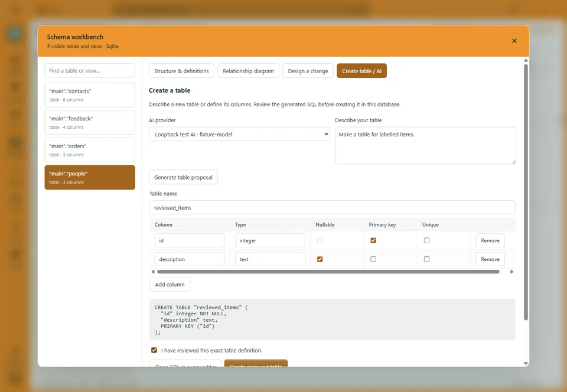Click Generate table proposal button
Image resolution: width=567 pixels, height=392 pixels.
click(x=183, y=177)
